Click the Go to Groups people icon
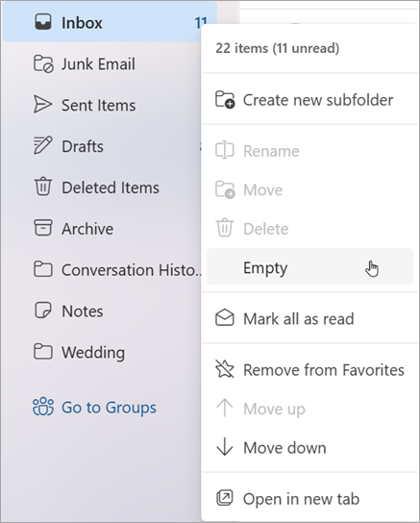Screen dimensions: 420x523 pyautogui.click(x=43, y=407)
